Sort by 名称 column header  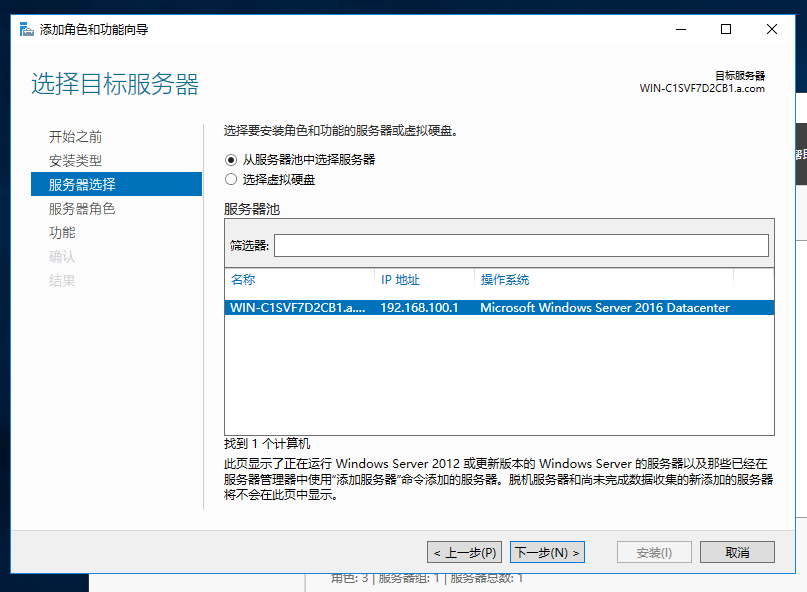(x=243, y=280)
